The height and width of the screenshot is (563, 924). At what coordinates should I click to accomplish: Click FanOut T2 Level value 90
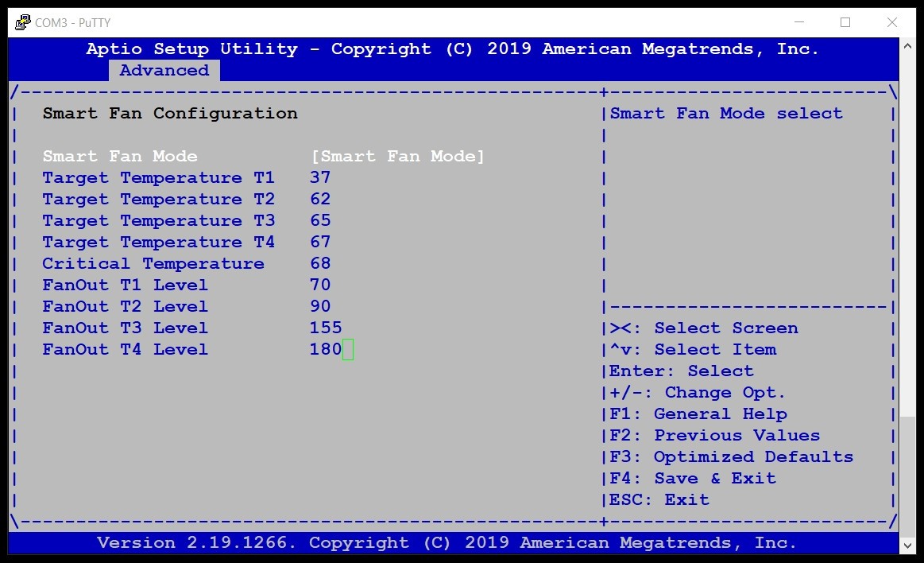tap(320, 307)
